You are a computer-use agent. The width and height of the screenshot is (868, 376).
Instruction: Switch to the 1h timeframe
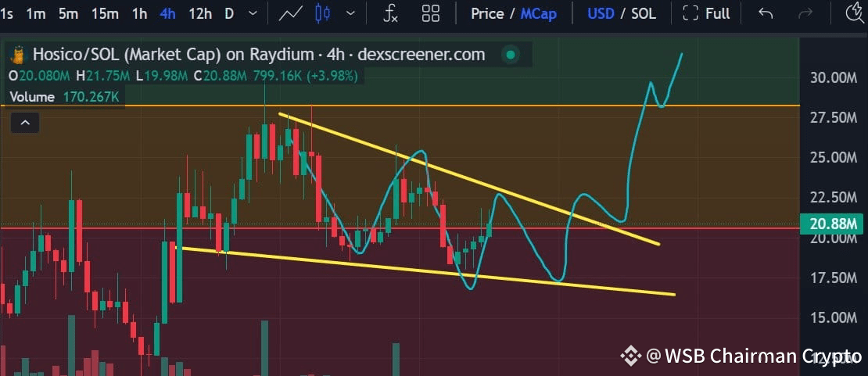(139, 14)
